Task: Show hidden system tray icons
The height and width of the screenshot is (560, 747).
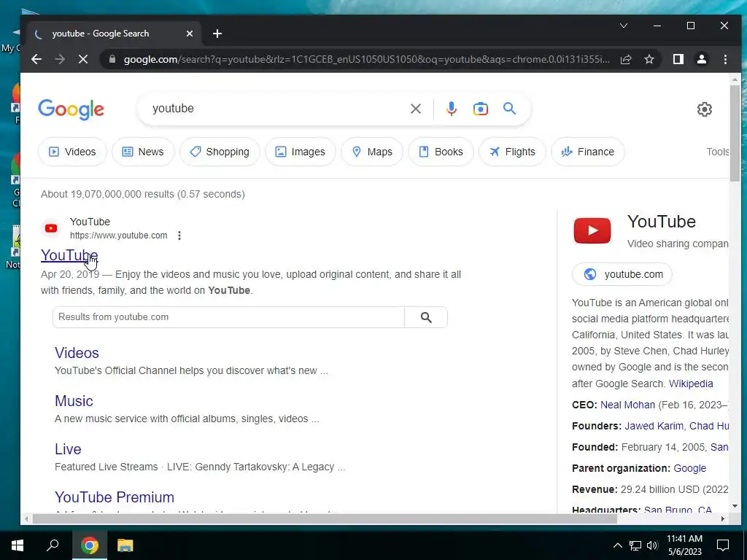Action: 617,545
